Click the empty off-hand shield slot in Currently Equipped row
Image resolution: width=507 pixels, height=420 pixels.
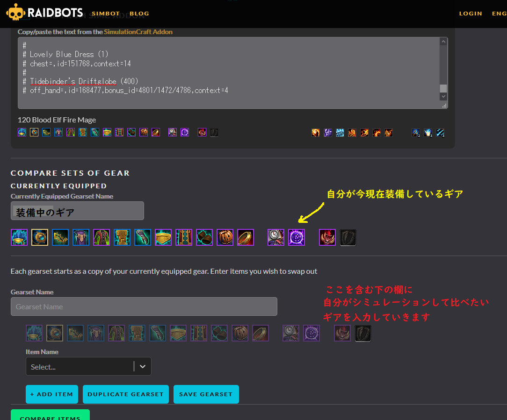[x=348, y=237]
